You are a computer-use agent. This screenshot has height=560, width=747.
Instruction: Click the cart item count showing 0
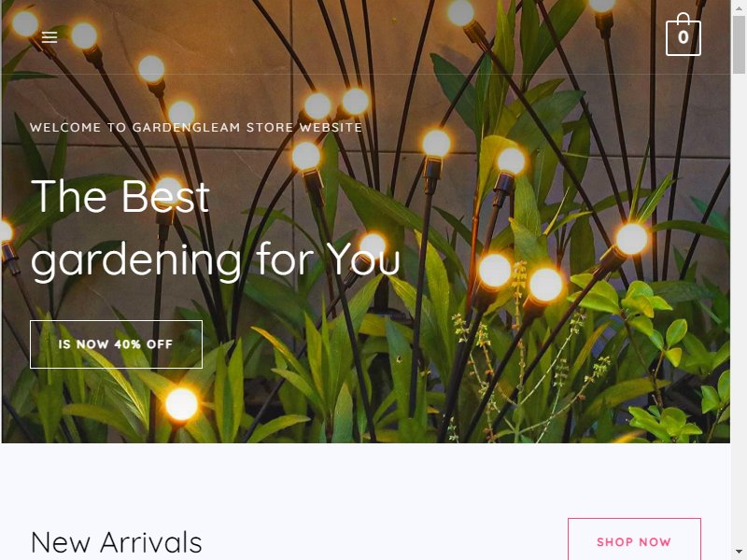[684, 37]
